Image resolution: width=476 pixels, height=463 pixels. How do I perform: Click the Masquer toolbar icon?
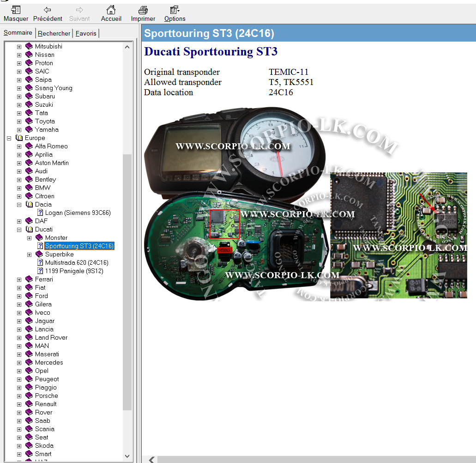pyautogui.click(x=16, y=10)
